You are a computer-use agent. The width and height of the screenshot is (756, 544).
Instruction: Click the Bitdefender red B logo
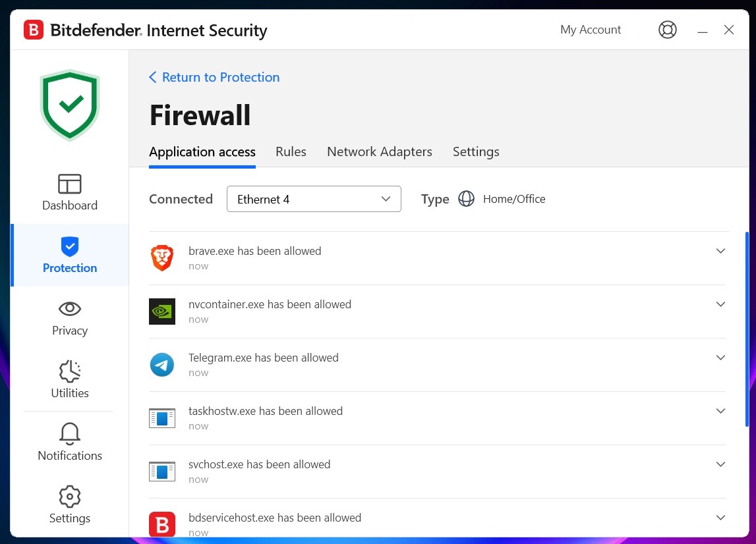tap(33, 30)
